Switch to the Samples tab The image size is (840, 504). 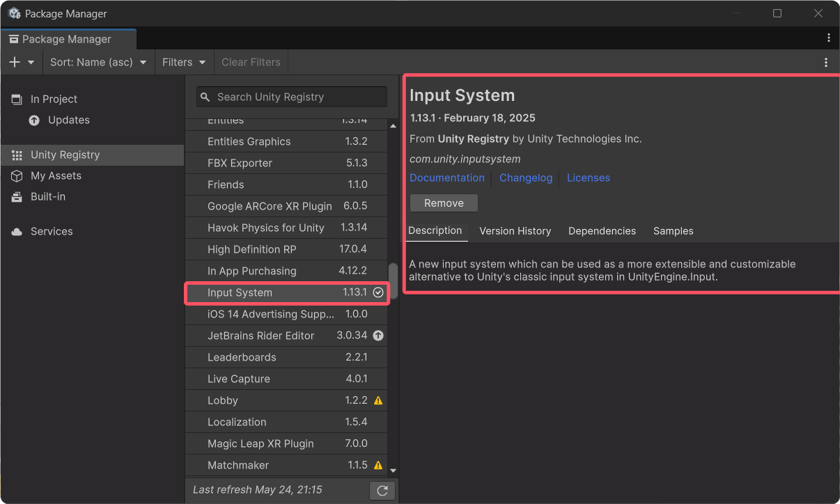coord(674,230)
